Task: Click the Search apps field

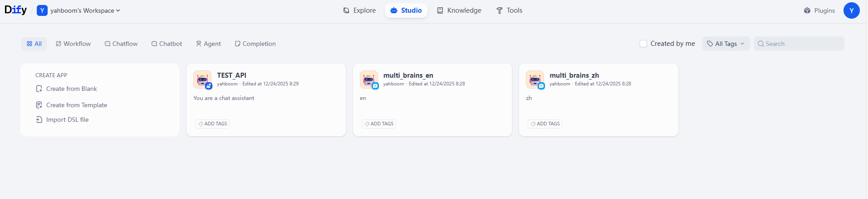Action: click(799, 44)
